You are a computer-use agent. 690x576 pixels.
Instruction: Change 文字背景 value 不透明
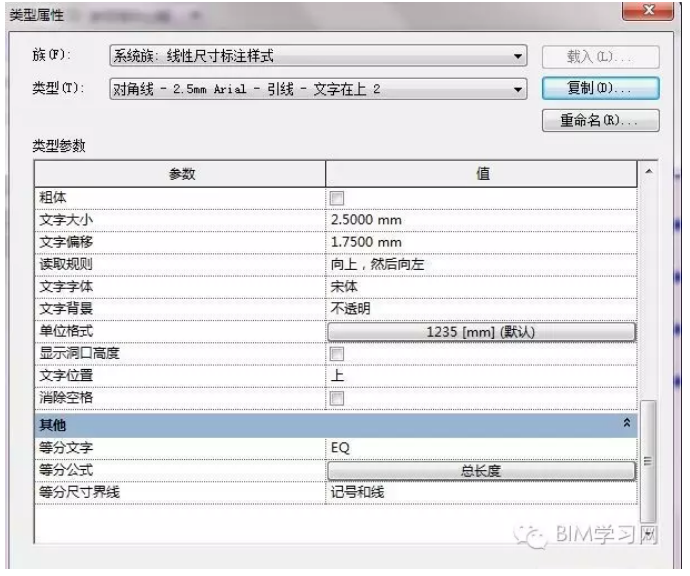tap(481, 308)
